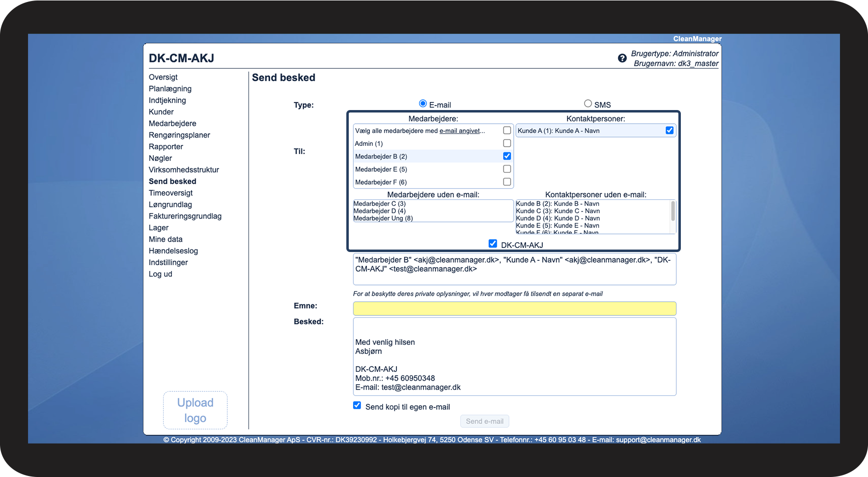868x477 pixels.
Task: Go to Medarbejdere in the sidebar
Action: point(172,124)
